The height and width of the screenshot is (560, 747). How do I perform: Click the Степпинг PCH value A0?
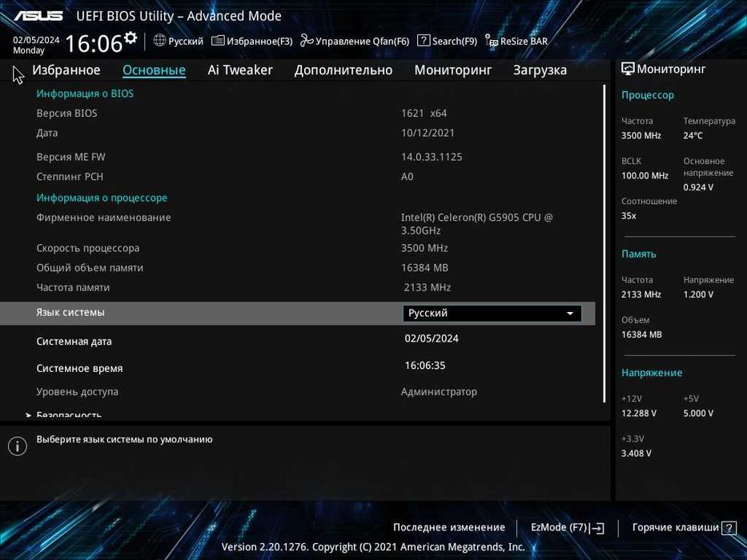(408, 177)
